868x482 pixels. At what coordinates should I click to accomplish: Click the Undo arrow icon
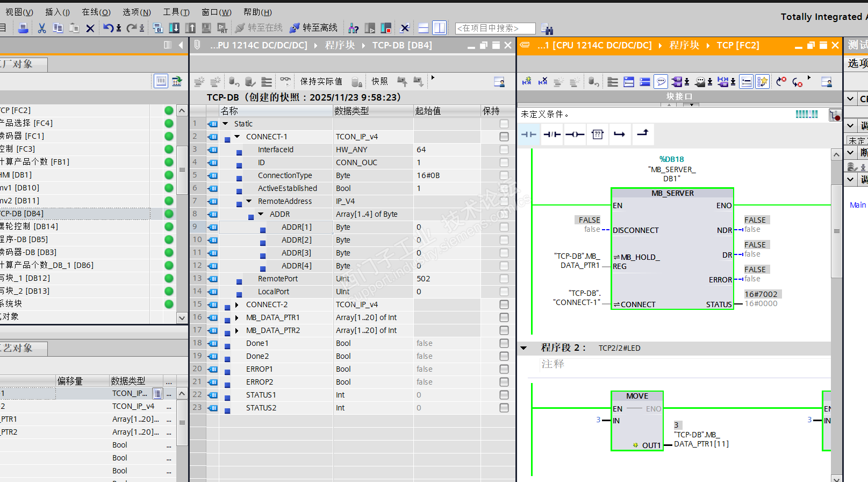pyautogui.click(x=109, y=28)
